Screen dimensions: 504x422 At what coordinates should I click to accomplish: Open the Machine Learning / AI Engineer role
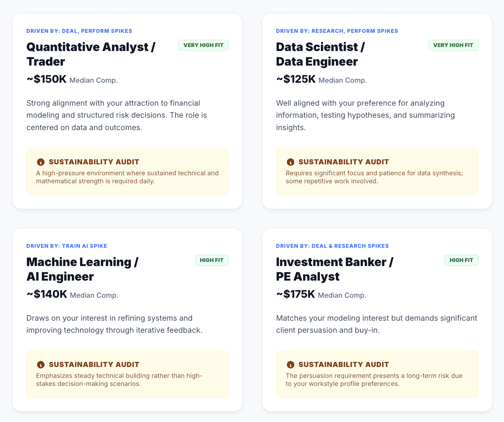pyautogui.click(x=82, y=269)
